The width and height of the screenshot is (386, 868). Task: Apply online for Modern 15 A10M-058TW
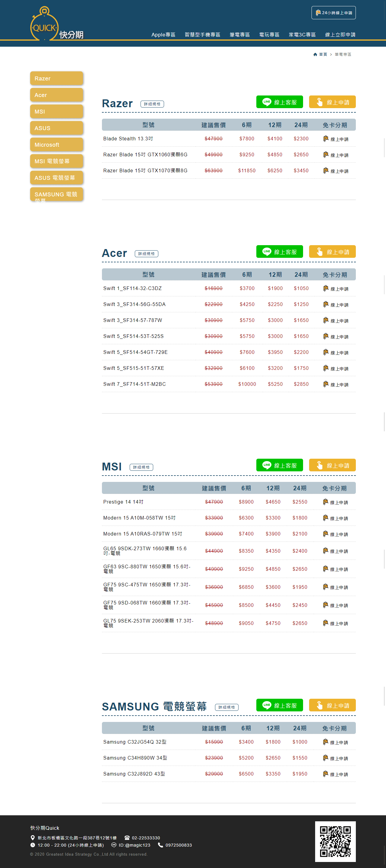tap(335, 518)
